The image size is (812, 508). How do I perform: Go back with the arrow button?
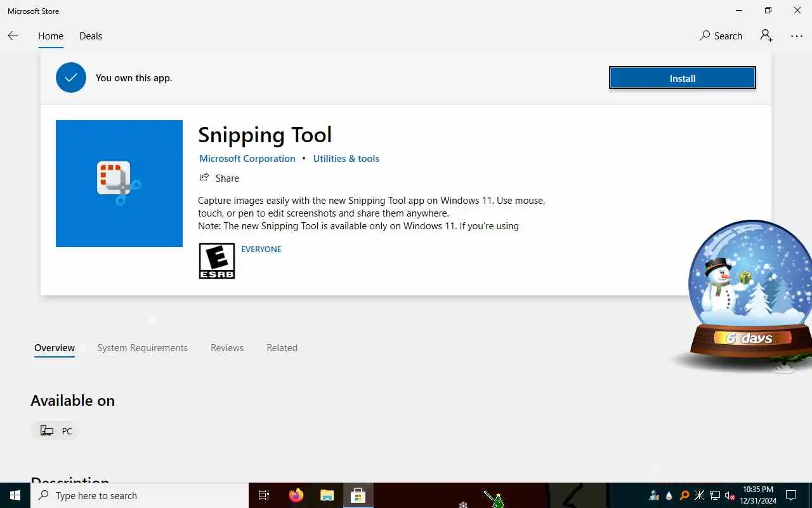click(x=13, y=36)
